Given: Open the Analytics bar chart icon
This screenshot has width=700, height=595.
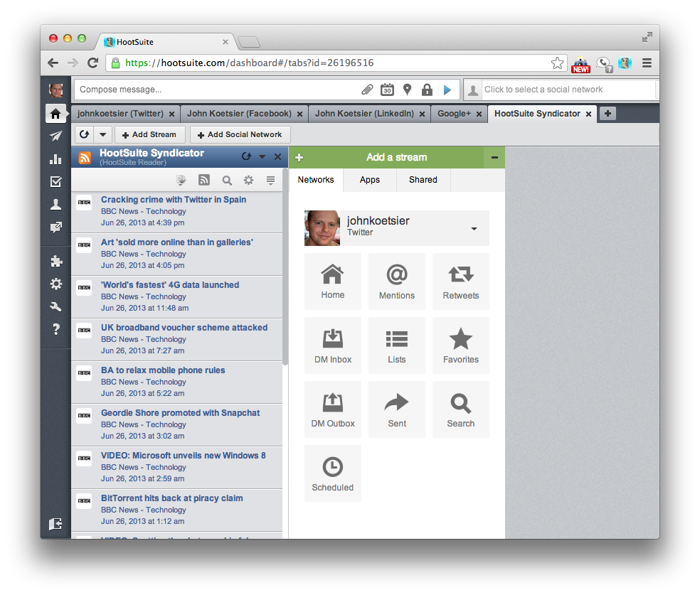Looking at the screenshot, I should point(55,159).
